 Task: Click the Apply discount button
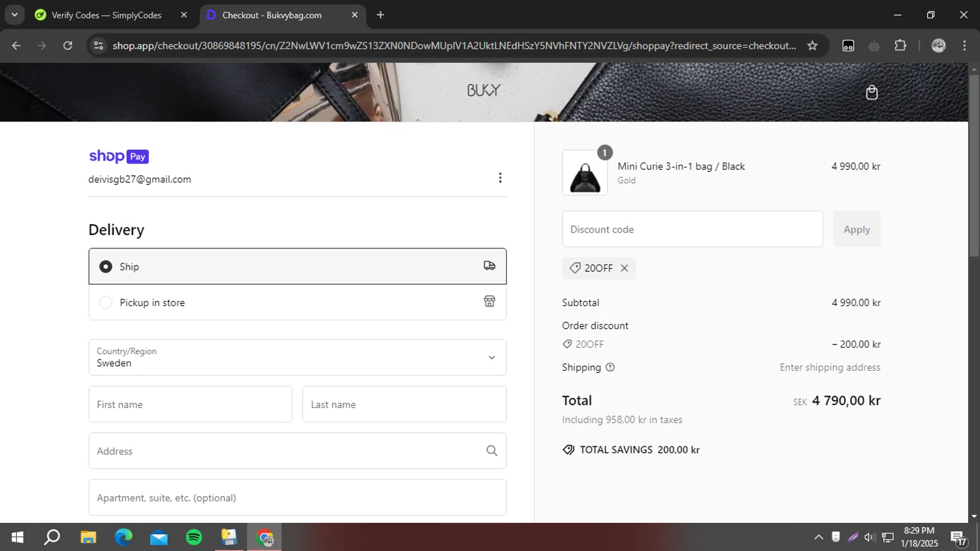point(857,229)
